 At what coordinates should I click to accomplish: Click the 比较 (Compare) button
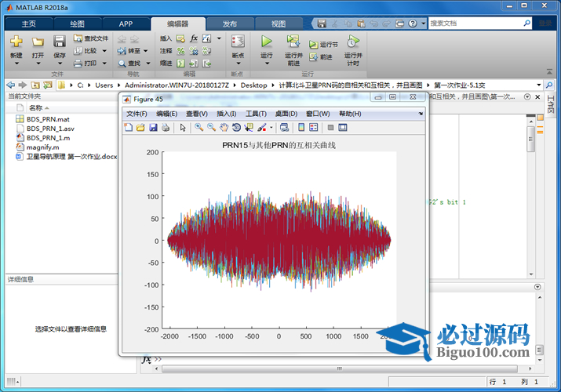[x=86, y=51]
